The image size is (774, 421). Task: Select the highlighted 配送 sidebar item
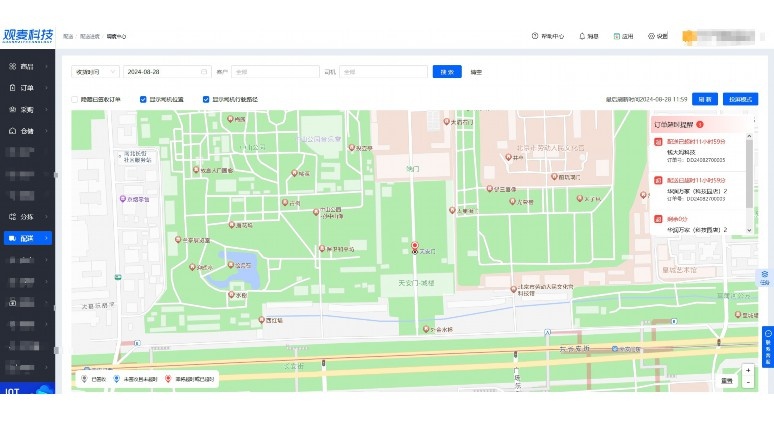tap(28, 238)
